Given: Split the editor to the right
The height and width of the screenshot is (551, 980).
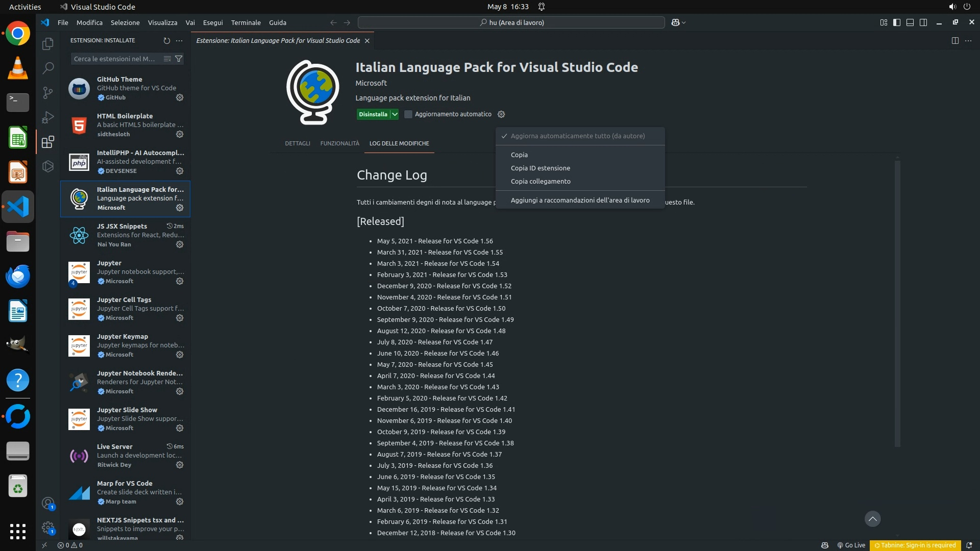Looking at the screenshot, I should 955,40.
